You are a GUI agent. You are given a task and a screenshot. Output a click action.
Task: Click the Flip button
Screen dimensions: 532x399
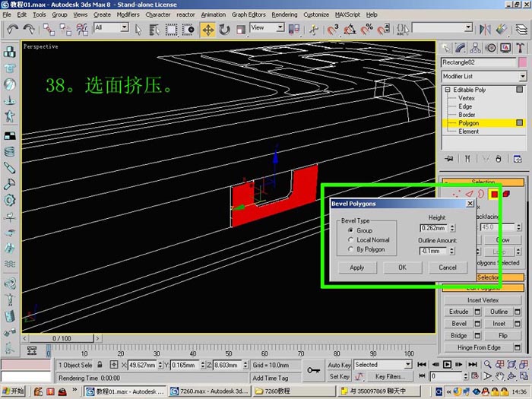click(503, 336)
